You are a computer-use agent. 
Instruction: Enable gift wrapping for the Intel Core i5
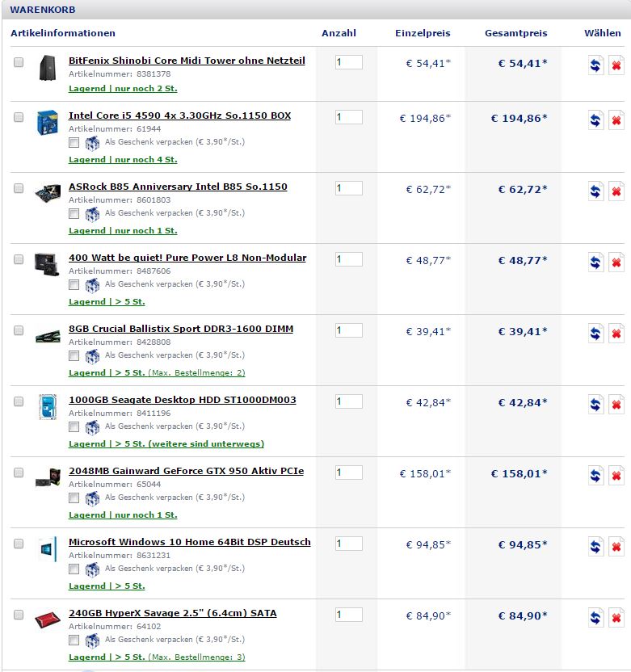point(74,142)
